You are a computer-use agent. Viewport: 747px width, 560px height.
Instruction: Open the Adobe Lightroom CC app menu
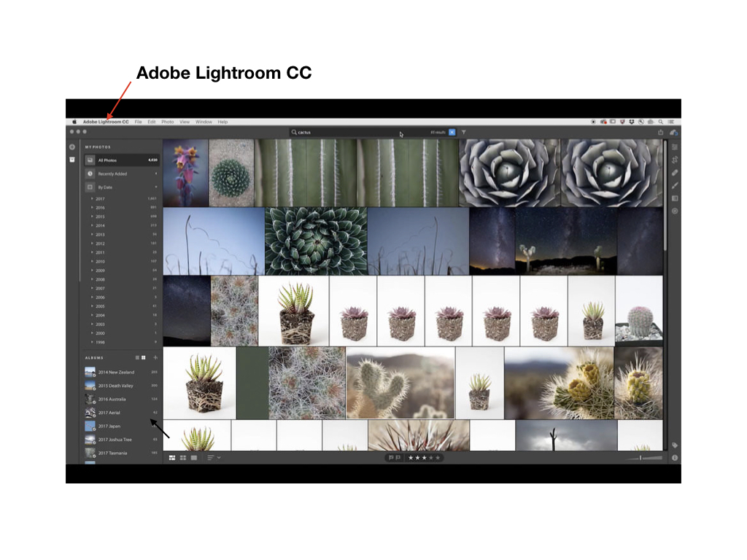(x=106, y=122)
